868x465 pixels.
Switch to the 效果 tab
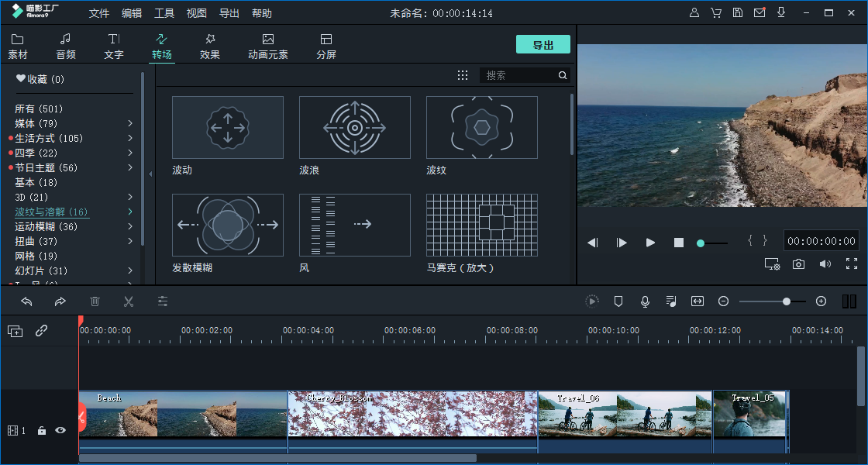point(210,46)
